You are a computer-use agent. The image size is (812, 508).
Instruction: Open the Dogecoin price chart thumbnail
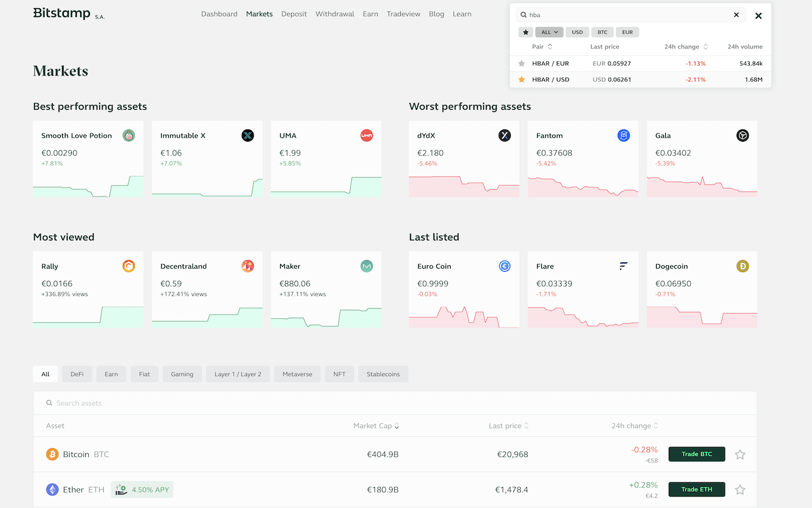702,316
